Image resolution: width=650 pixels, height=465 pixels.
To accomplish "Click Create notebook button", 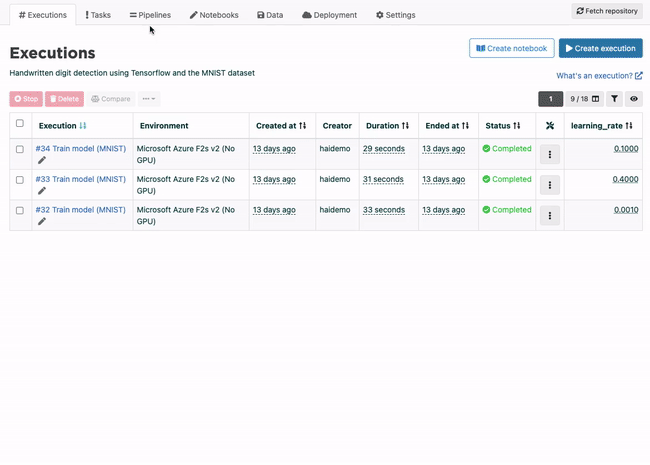I will pos(512,48).
